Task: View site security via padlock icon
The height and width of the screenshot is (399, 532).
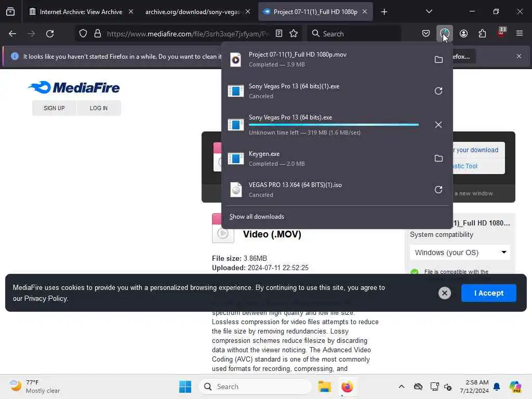Action: point(98,34)
